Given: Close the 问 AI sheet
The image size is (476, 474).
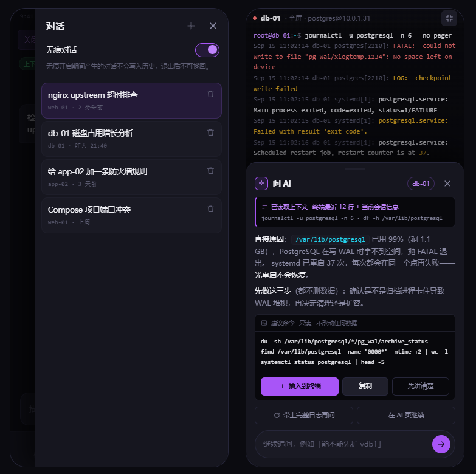Looking at the screenshot, I should coord(447,184).
